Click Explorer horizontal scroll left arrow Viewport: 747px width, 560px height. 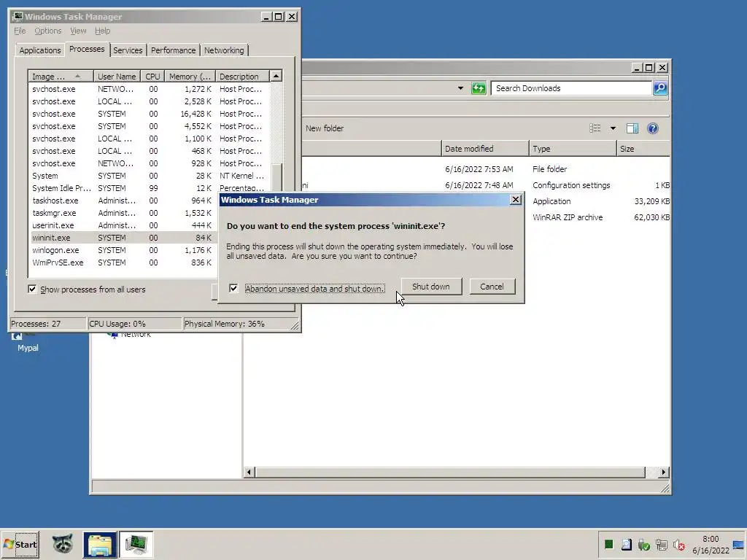(x=249, y=472)
